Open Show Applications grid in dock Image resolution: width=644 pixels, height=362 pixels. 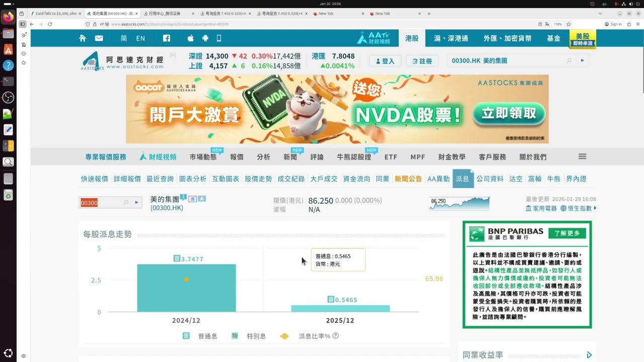(x=8, y=353)
